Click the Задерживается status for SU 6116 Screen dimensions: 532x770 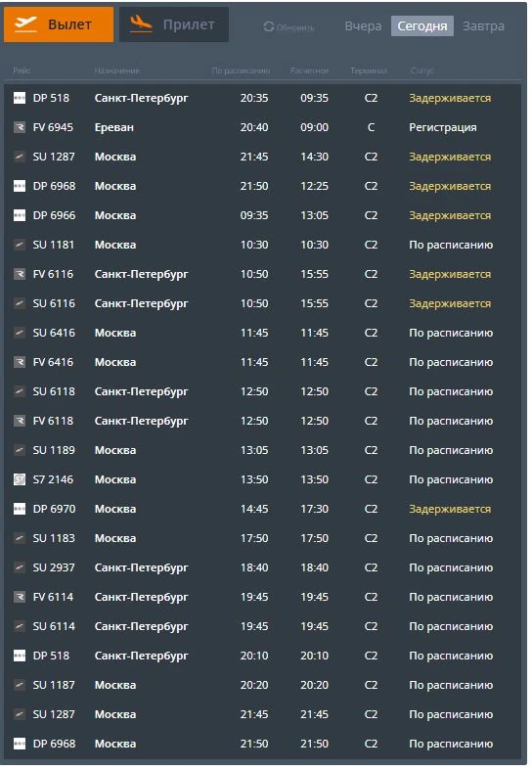point(450,303)
